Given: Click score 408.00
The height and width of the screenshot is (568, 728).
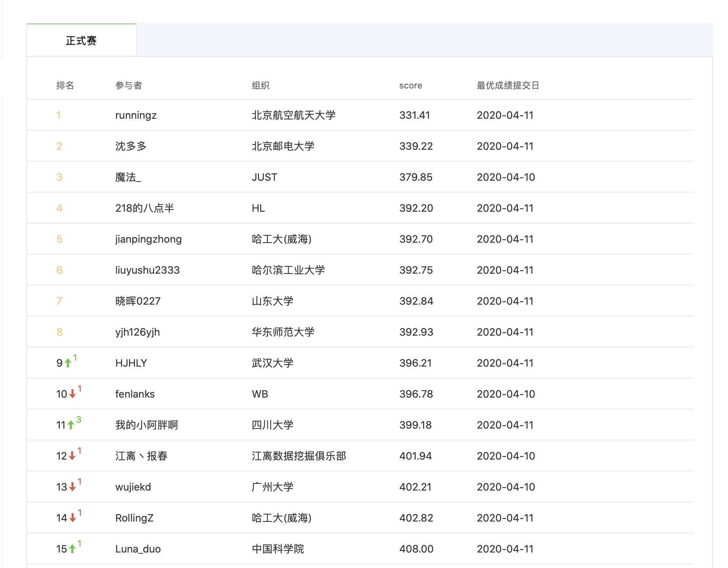Looking at the screenshot, I should pyautogui.click(x=416, y=549).
